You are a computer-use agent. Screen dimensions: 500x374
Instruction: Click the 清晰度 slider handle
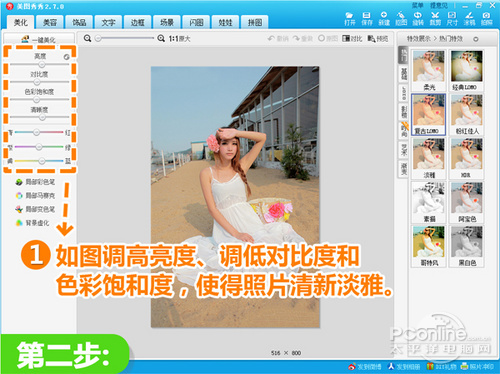pyautogui.click(x=42, y=117)
